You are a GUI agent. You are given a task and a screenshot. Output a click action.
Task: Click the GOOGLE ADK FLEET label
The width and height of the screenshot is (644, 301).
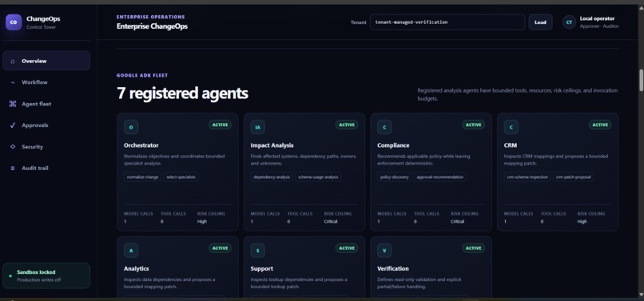coord(142,76)
